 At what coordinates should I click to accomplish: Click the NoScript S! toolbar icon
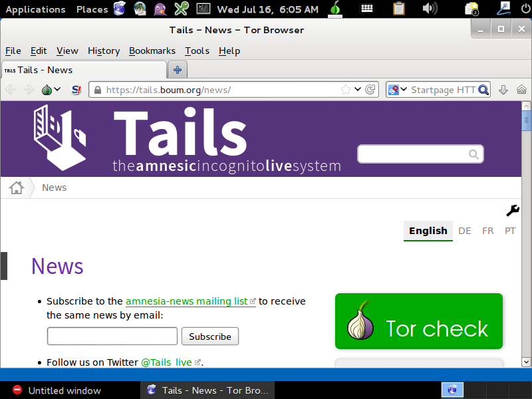coord(76,90)
